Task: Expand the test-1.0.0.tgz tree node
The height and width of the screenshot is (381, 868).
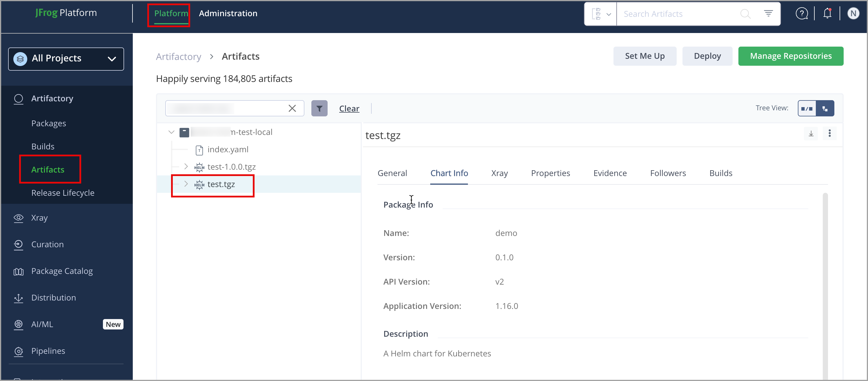Action: pos(186,166)
